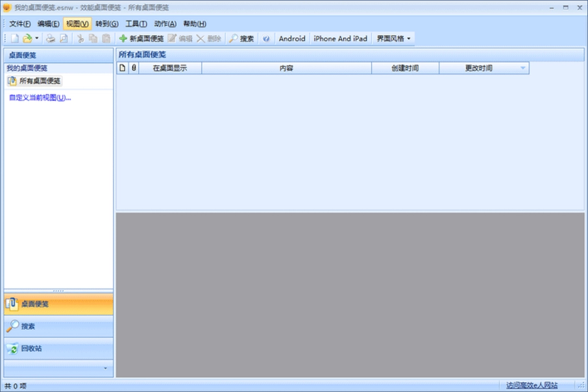Toggle sorting on the 创建时间 column
This screenshot has height=392, width=588.
[405, 68]
